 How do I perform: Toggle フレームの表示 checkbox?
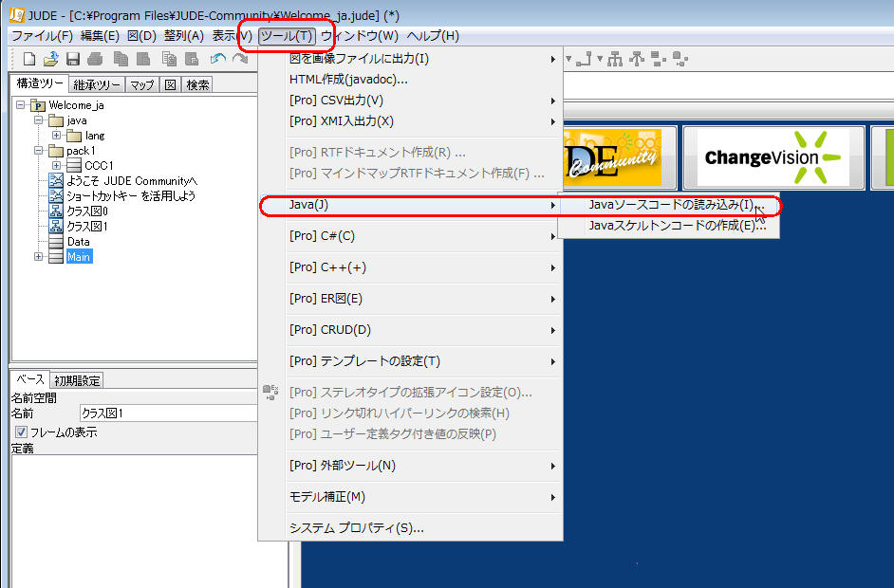click(x=21, y=432)
